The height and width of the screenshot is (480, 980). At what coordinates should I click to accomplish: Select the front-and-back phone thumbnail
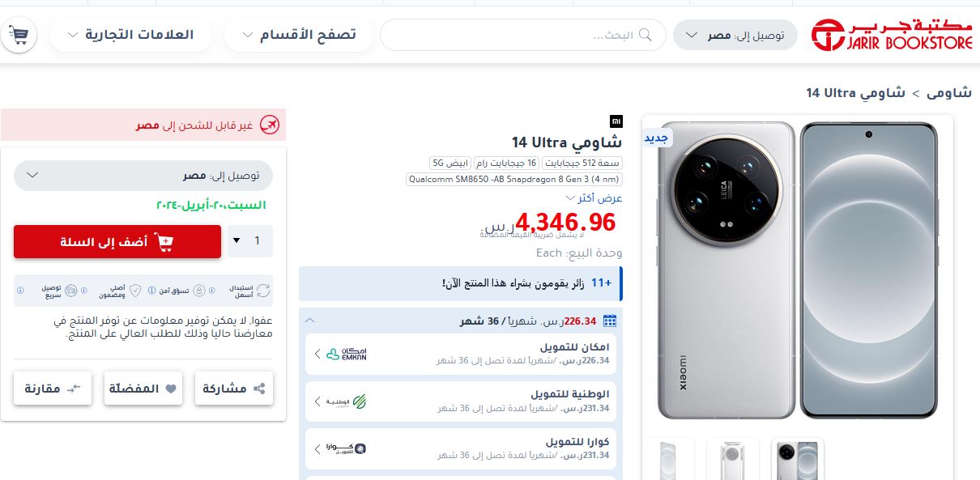click(x=797, y=459)
